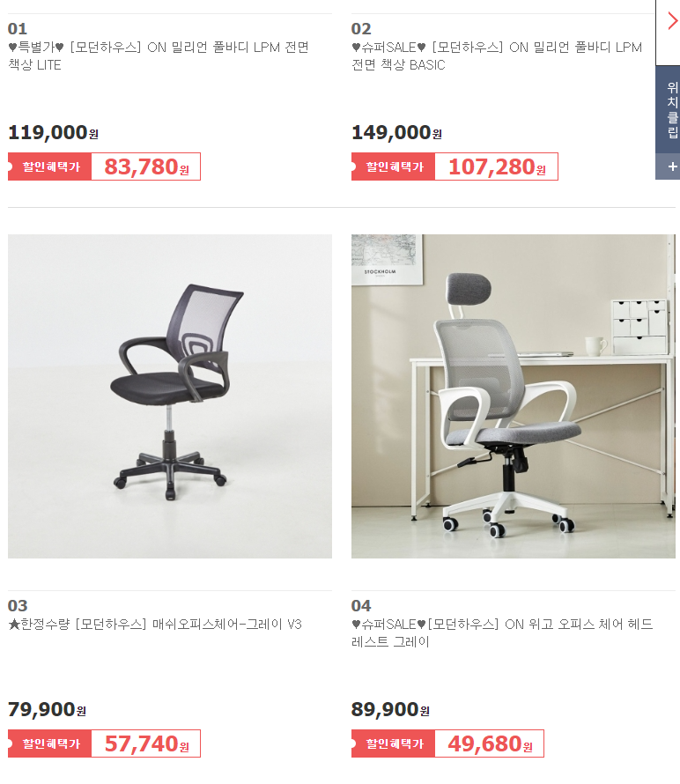Open 위고 오피스 체어 헤드레스트 link

[502, 632]
